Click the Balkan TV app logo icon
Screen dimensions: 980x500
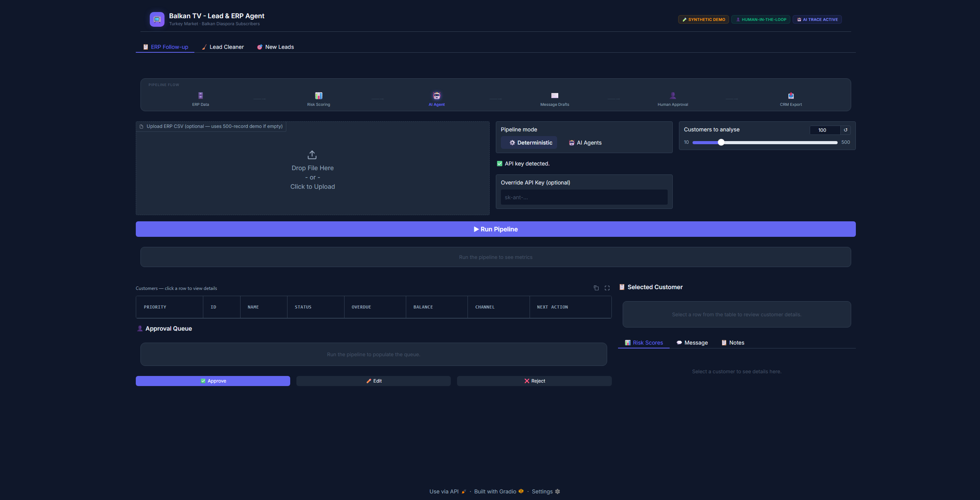point(157,19)
